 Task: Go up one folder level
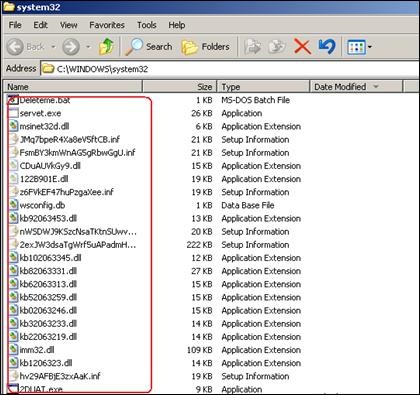(107, 46)
